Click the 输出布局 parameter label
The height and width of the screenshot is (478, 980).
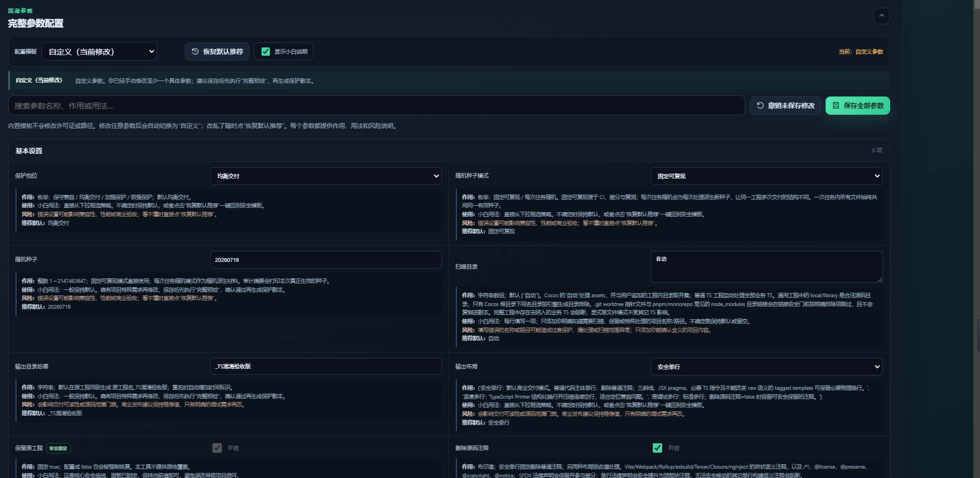(x=466, y=366)
